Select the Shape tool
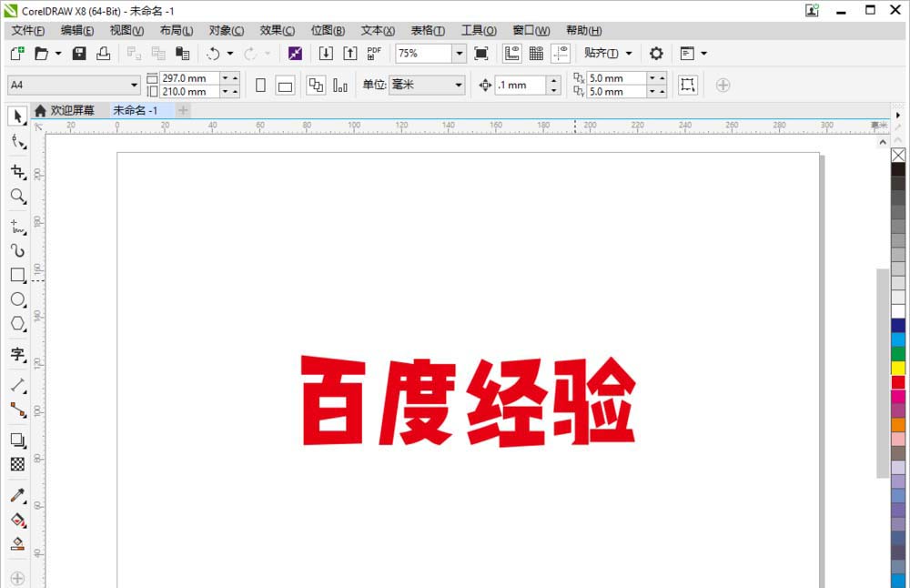Image resolution: width=910 pixels, height=588 pixels. tap(18, 142)
